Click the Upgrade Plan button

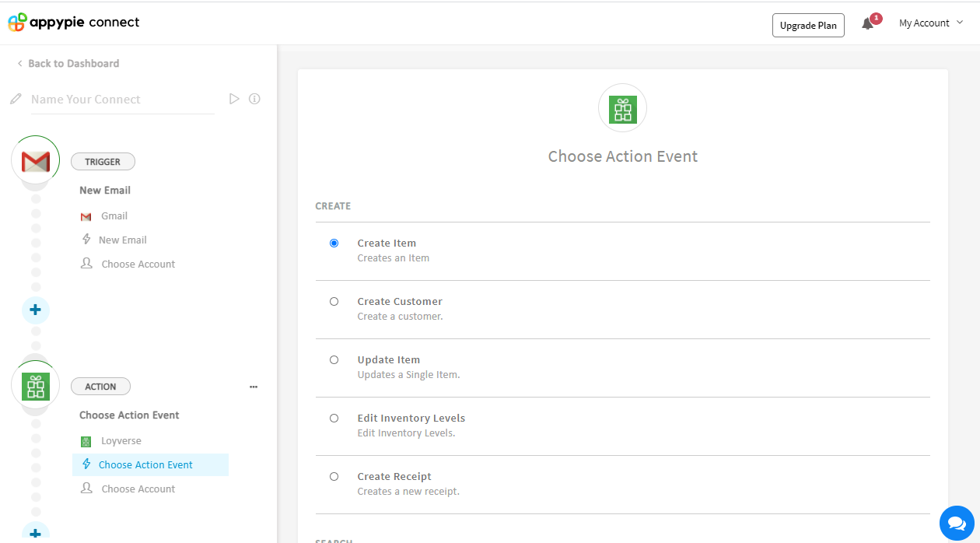808,25
